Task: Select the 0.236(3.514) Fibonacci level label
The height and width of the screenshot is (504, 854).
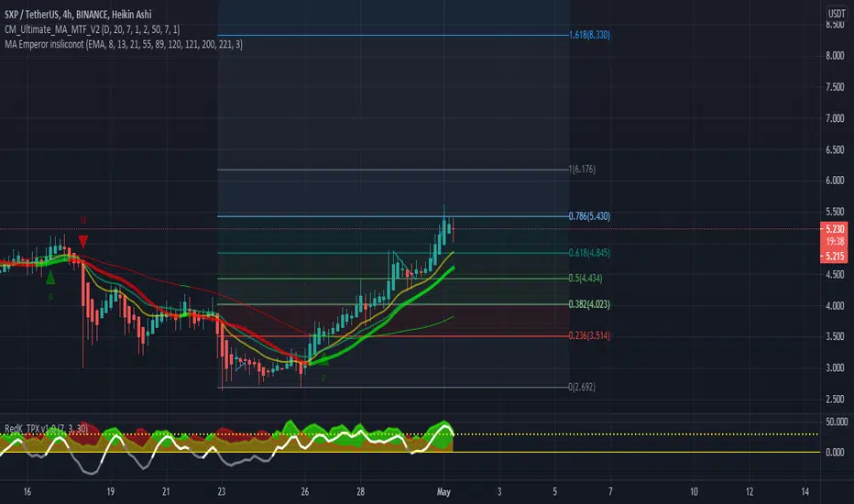Action: click(x=589, y=335)
